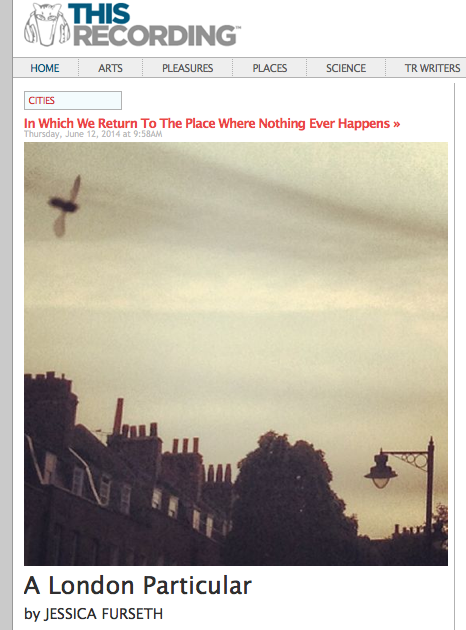
Task: Click the author name JESSICA FURSETH
Action: pos(103,614)
